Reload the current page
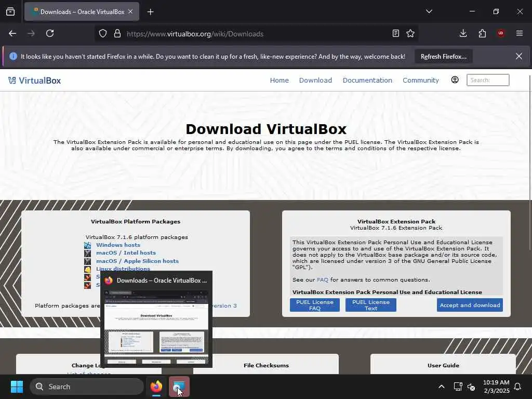Viewport: 532px width, 399px height. click(x=50, y=34)
